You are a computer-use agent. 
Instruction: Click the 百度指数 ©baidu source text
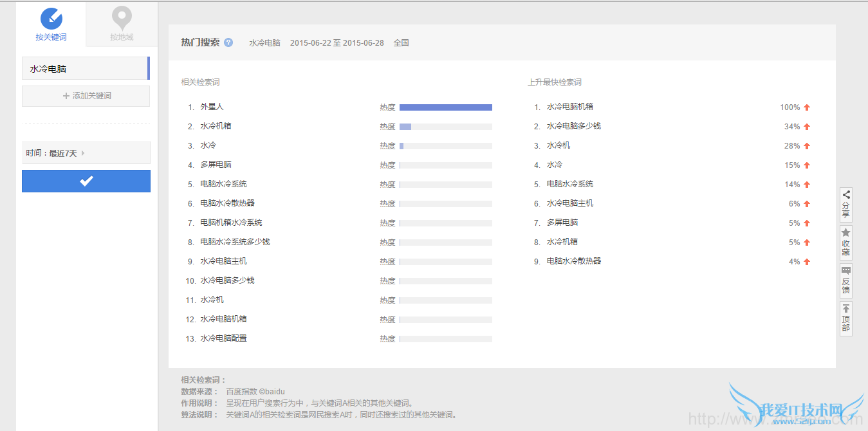click(255, 391)
